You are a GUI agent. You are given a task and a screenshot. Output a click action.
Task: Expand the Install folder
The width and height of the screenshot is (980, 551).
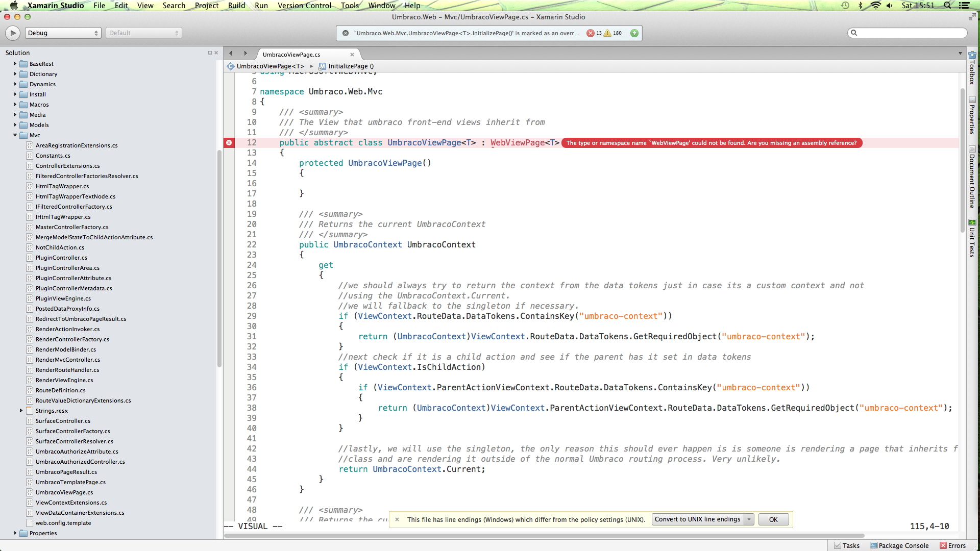click(15, 94)
